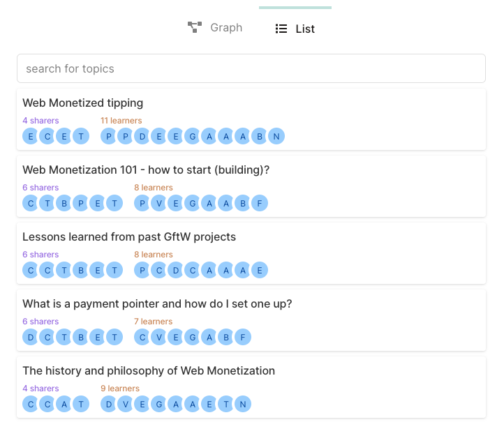Open the payment pointer setup topic title
Viewport: 504px width, 422px height.
coord(157,304)
